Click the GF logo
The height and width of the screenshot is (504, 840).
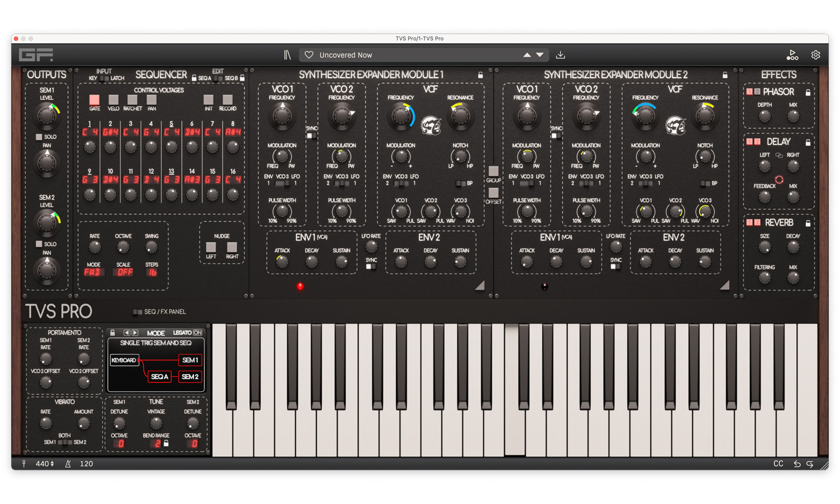pyautogui.click(x=36, y=55)
